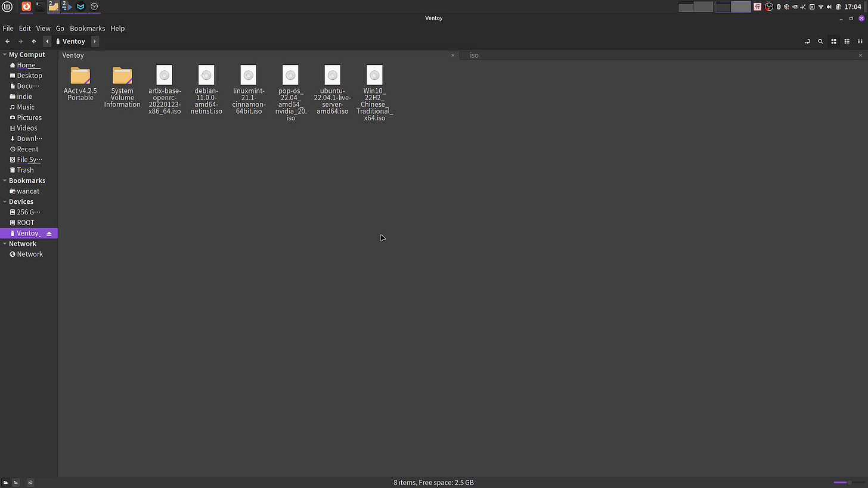Select Win10 22H2 Chinese Traditional ISO
The image size is (868, 488).
pos(374,93)
